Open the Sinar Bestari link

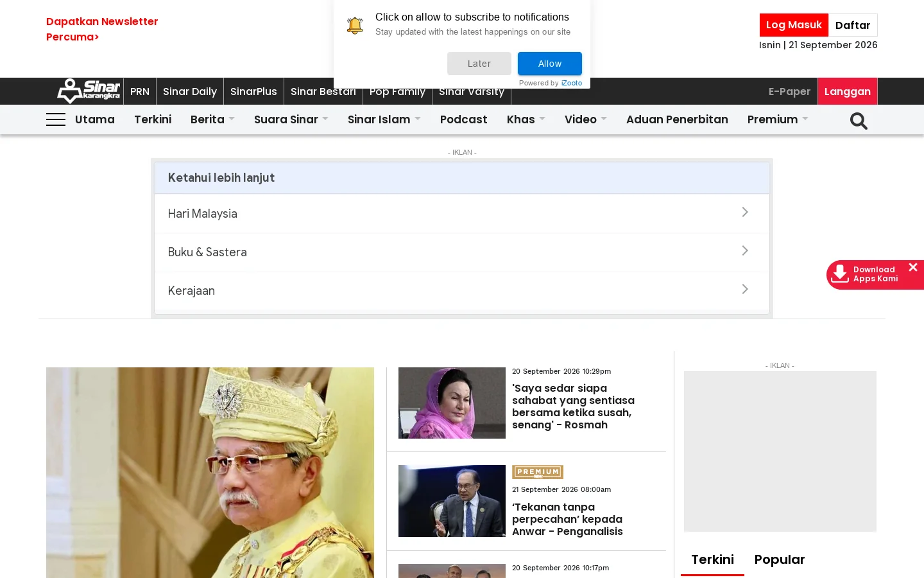pyautogui.click(x=323, y=91)
